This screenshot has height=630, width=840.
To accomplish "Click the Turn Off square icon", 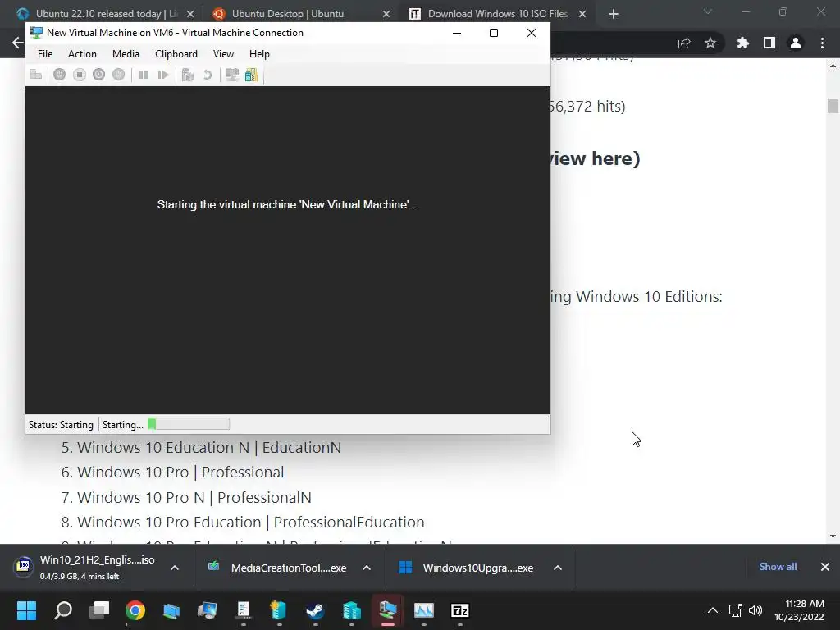I will tap(80, 75).
